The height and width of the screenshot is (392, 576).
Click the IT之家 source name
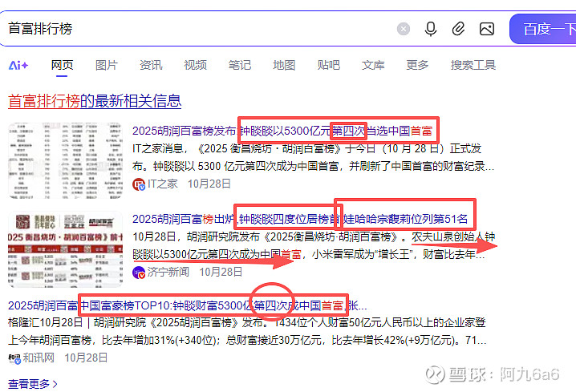point(163,184)
